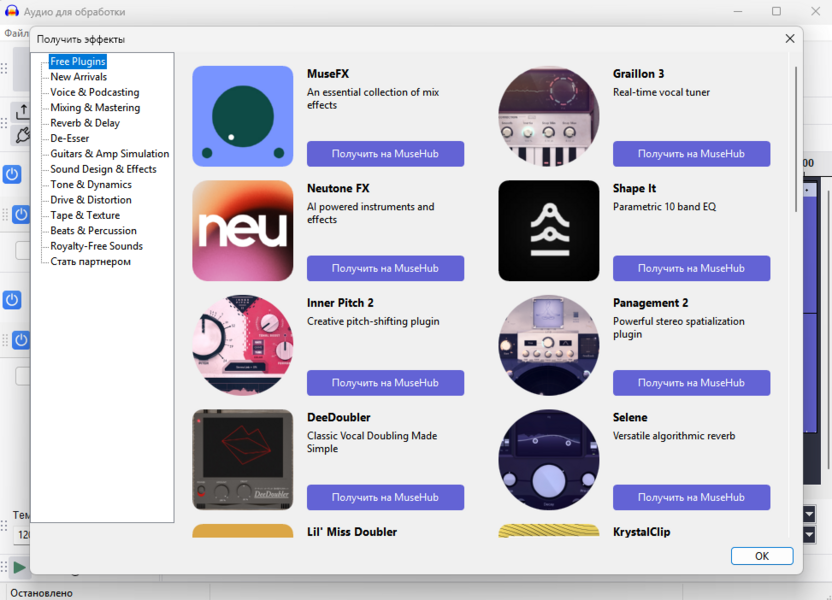Select Drive & Distortion category
Screen dimensions: 832x600
pos(91,200)
